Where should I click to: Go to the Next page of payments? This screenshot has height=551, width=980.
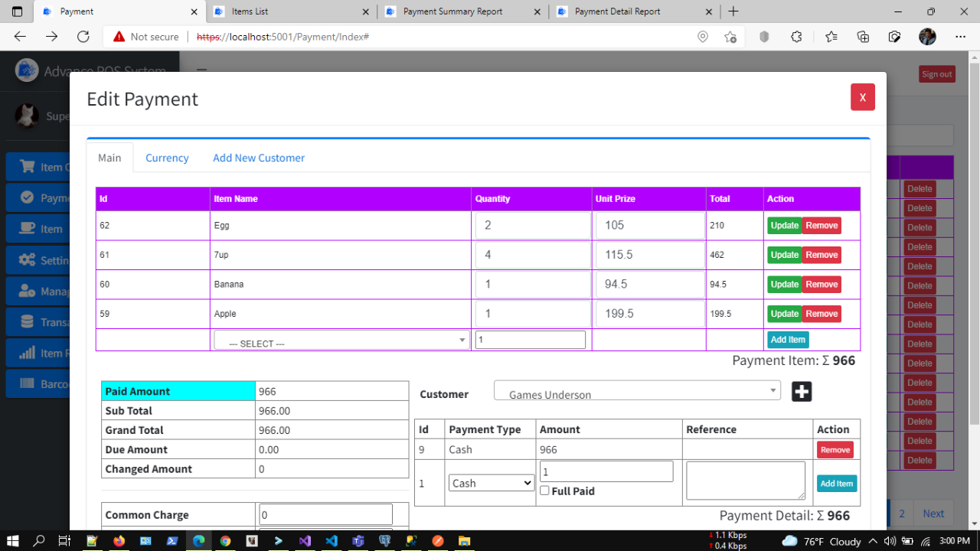click(933, 514)
